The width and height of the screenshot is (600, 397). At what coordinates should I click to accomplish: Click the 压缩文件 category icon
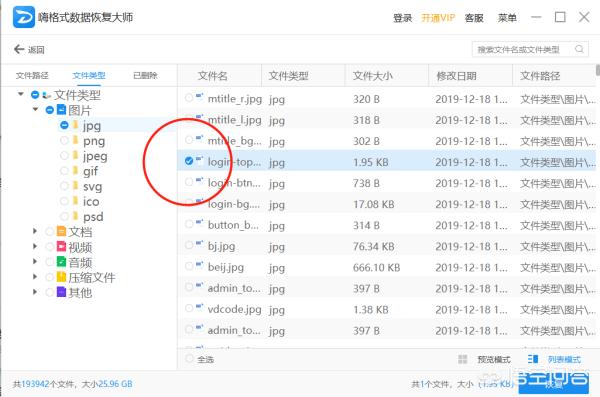pyautogui.click(x=61, y=277)
